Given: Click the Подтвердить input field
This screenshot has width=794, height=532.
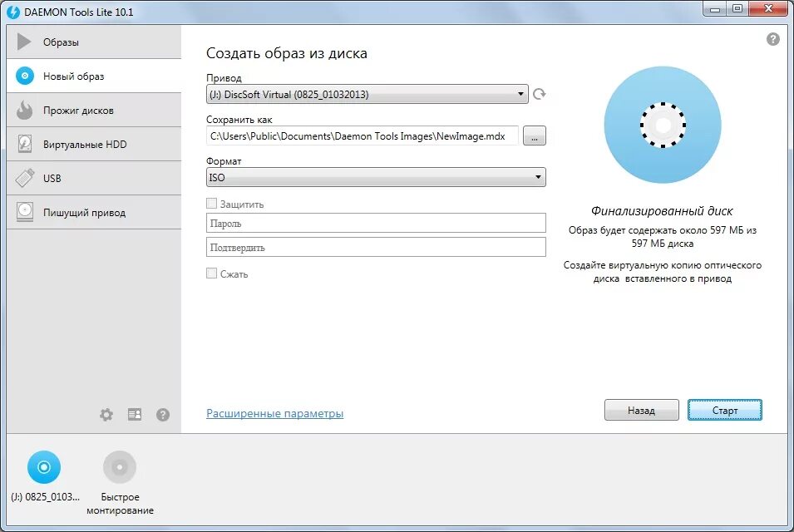Looking at the screenshot, I should [376, 247].
